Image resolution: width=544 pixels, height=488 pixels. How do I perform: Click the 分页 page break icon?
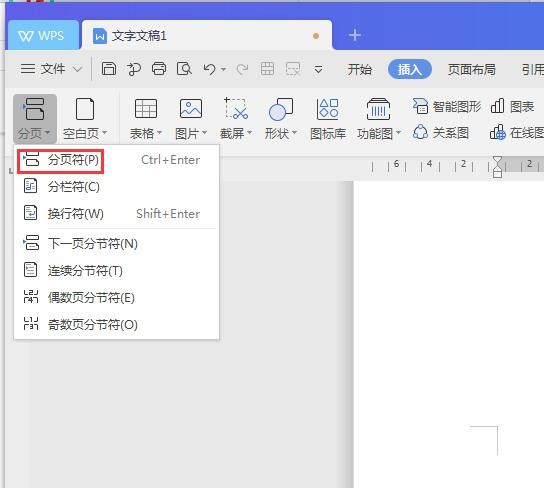34,109
